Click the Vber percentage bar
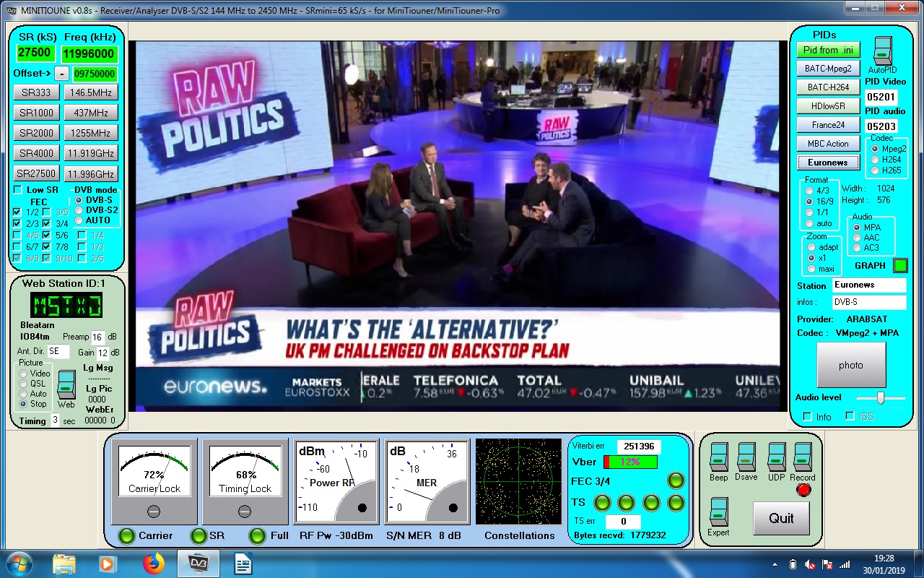Viewport: 924px width, 578px height. [630, 462]
